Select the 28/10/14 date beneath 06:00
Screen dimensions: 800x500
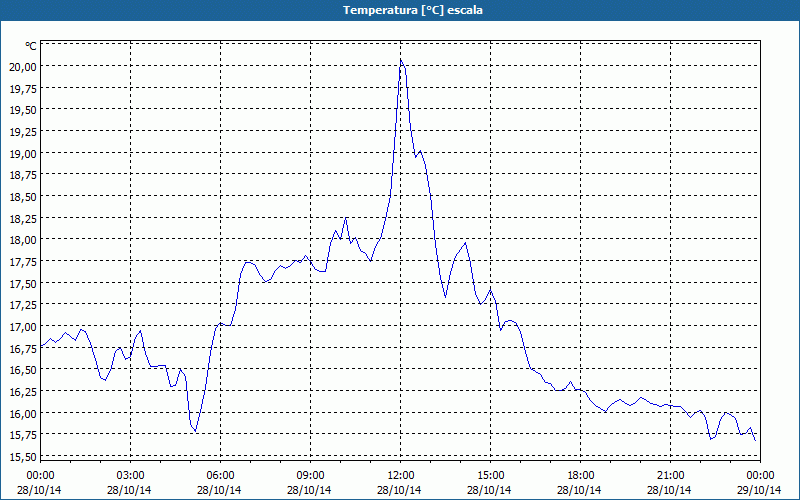(219, 490)
